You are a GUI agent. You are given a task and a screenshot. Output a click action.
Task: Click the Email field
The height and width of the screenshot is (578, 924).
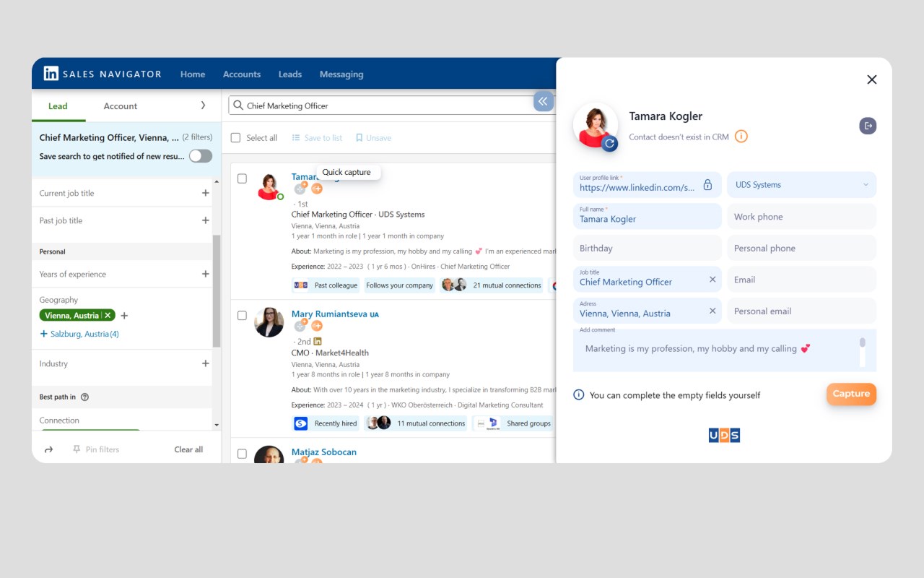(x=801, y=280)
